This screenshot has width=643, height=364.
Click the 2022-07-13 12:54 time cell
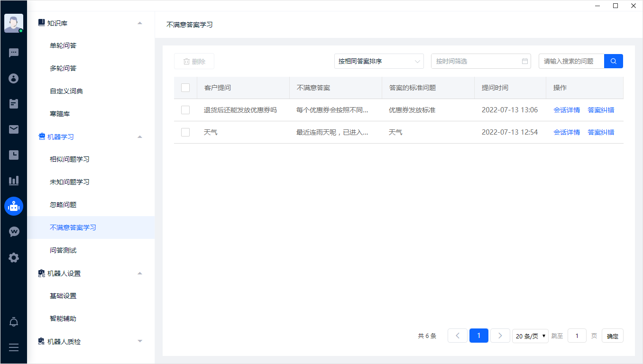(510, 132)
